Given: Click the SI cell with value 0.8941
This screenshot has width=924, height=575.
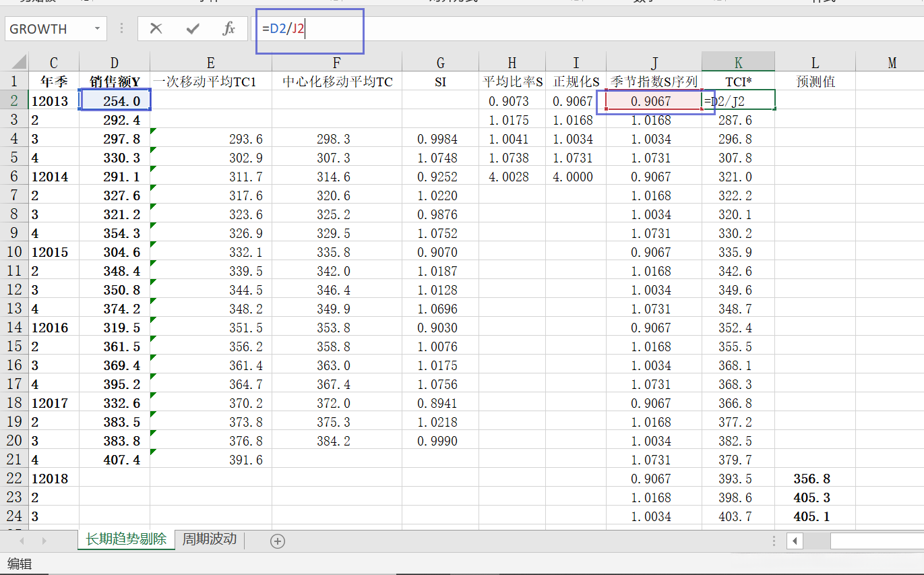Looking at the screenshot, I should (x=441, y=403).
